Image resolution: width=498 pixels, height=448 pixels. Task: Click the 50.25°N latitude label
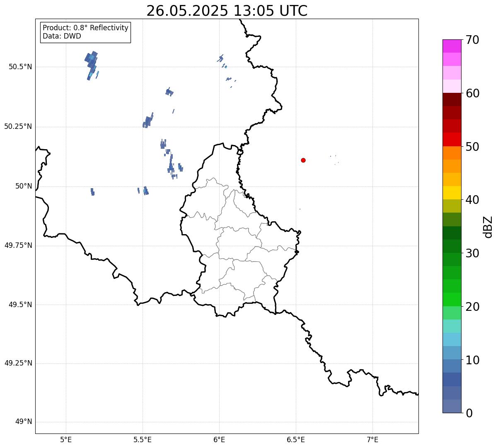click(18, 126)
